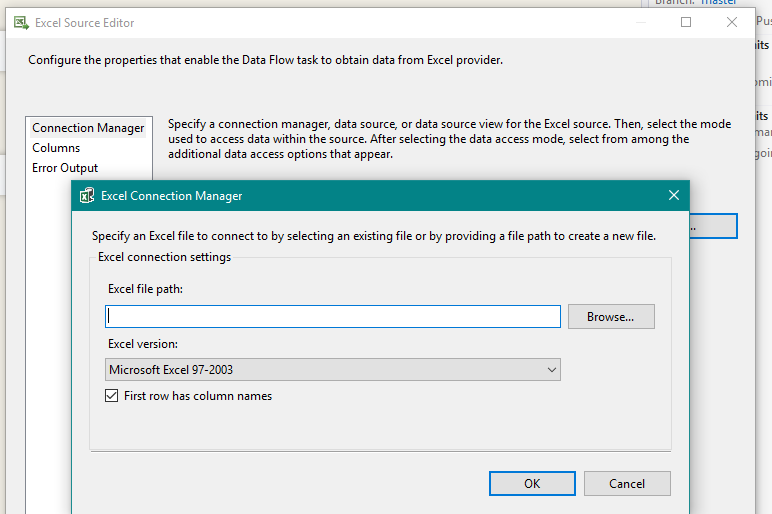Select Connection Manager page in left list
The width and height of the screenshot is (772, 514).
[88, 128]
